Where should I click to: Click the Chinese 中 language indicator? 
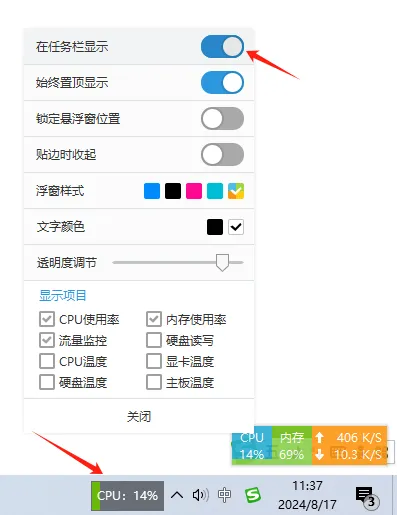(x=224, y=495)
